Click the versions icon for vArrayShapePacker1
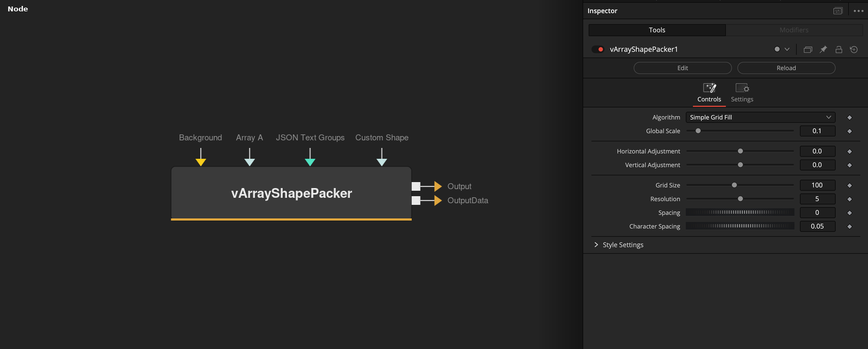Image resolution: width=868 pixels, height=349 pixels. [x=808, y=49]
